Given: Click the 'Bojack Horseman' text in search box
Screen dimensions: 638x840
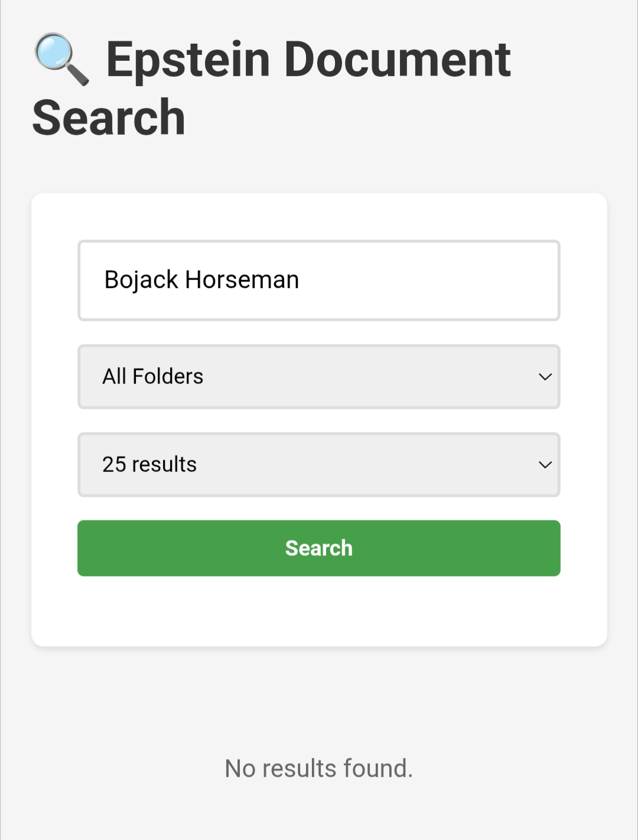Looking at the screenshot, I should [201, 280].
